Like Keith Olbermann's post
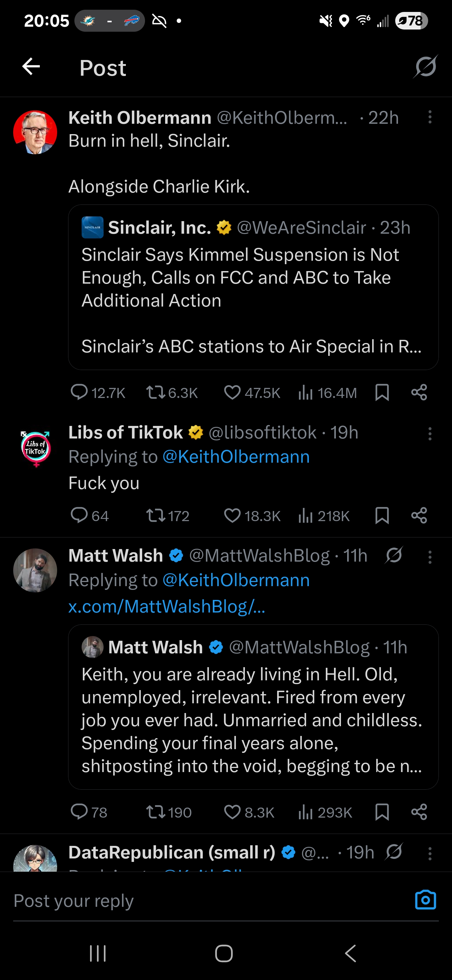The height and width of the screenshot is (980, 452). point(232,392)
